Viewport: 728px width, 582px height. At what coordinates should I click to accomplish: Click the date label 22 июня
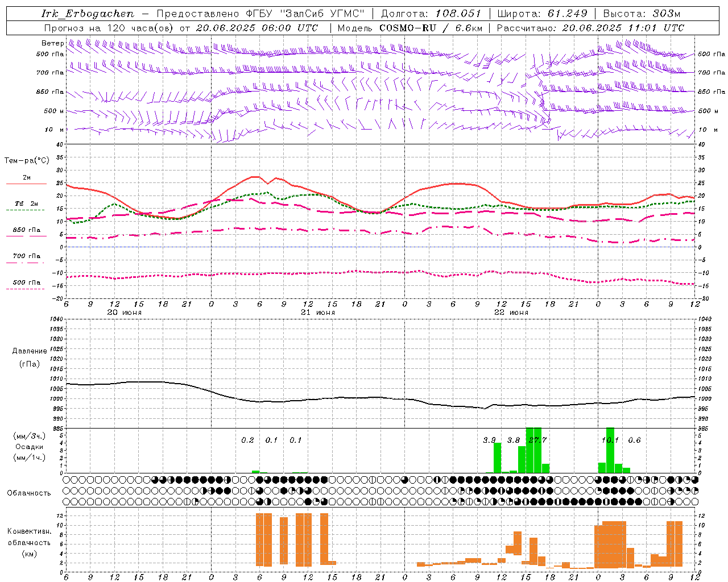tap(511, 313)
